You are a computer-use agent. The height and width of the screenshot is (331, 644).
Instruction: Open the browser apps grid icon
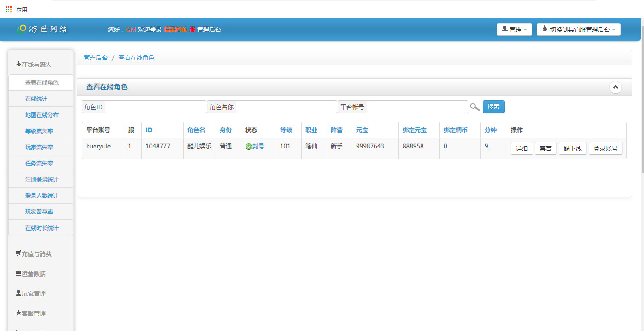point(8,9)
